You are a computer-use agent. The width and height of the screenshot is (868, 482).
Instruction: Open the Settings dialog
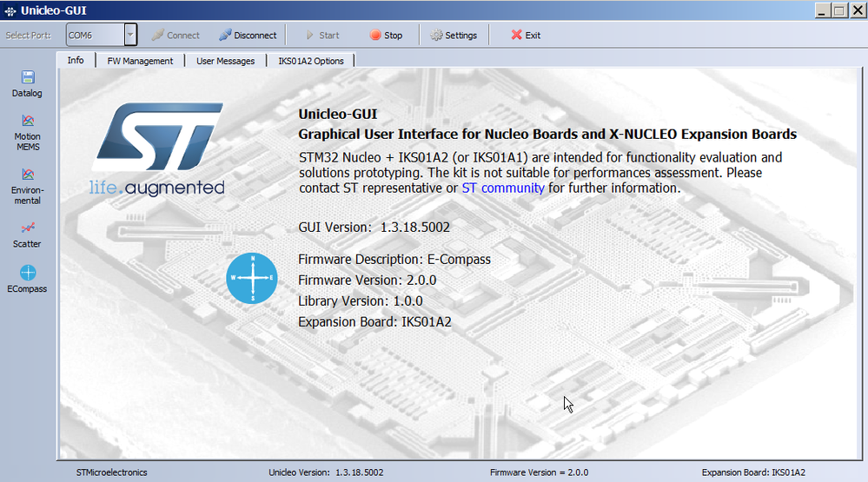(454, 36)
